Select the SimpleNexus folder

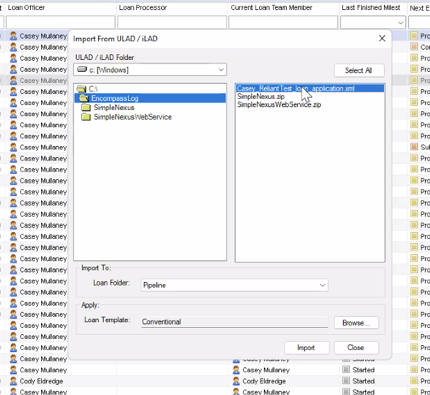pos(114,108)
